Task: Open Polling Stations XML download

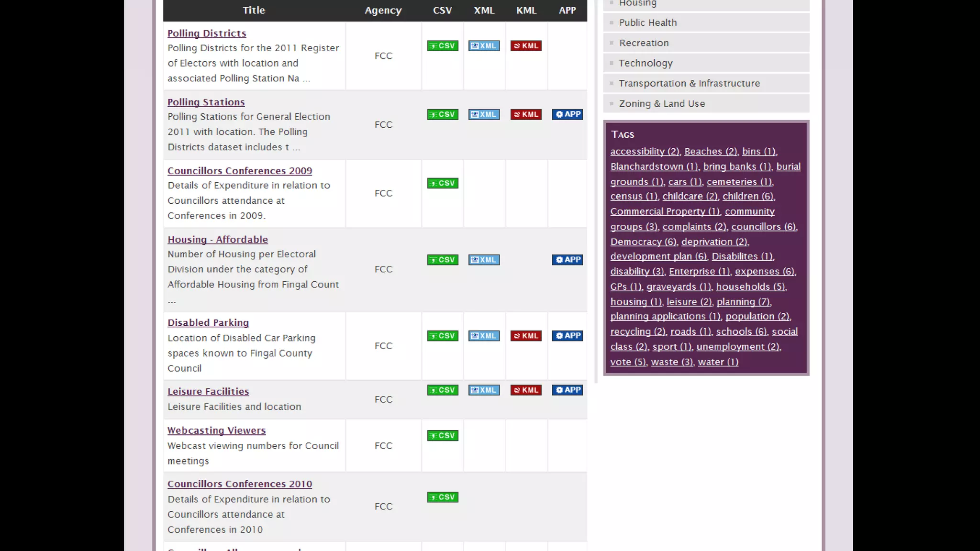Action: point(484,115)
